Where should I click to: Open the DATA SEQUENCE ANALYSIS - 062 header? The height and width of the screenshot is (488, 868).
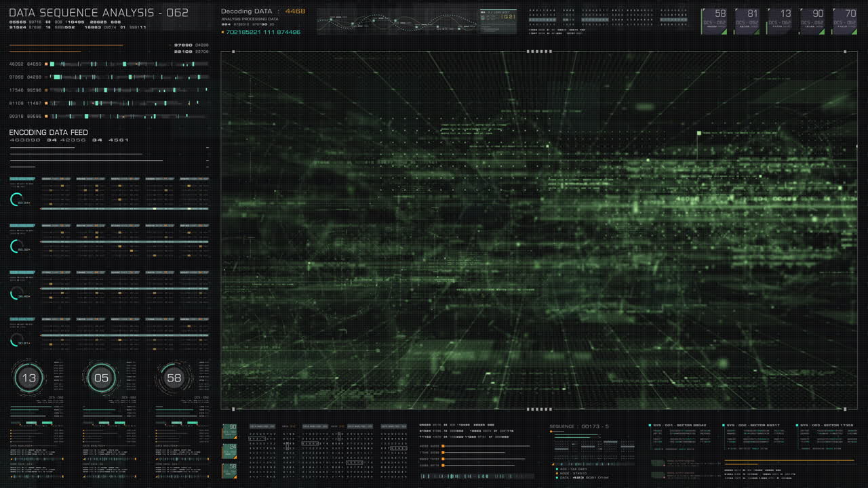[98, 12]
